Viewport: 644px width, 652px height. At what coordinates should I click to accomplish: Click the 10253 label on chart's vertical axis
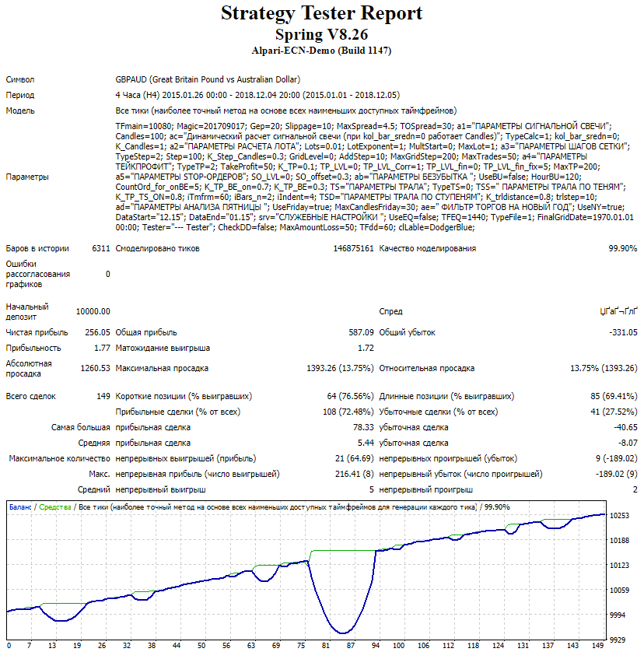click(x=620, y=515)
